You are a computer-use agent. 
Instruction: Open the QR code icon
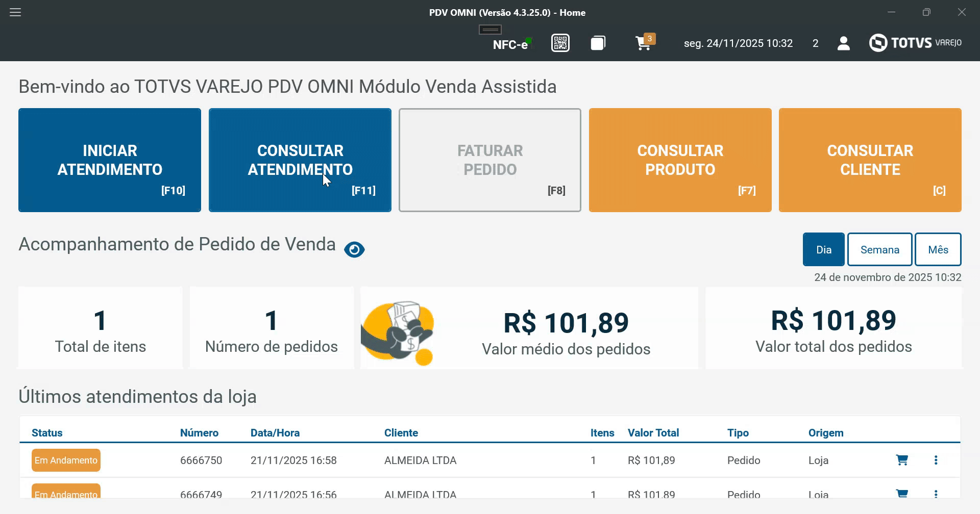[560, 43]
